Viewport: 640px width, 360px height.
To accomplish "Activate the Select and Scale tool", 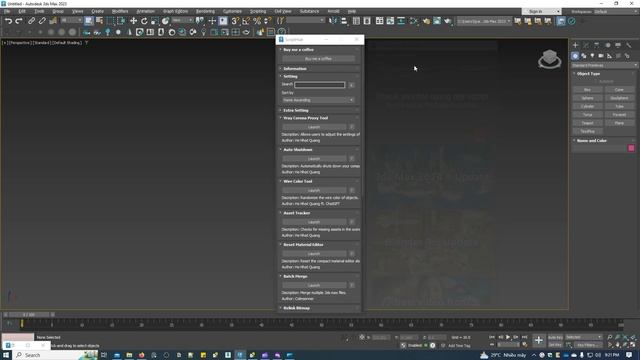I will [155, 21].
